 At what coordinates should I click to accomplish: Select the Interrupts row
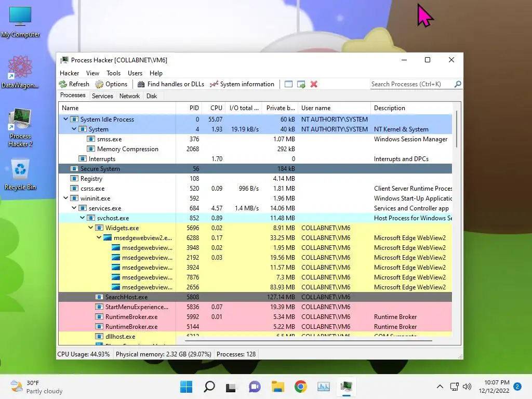255,159
